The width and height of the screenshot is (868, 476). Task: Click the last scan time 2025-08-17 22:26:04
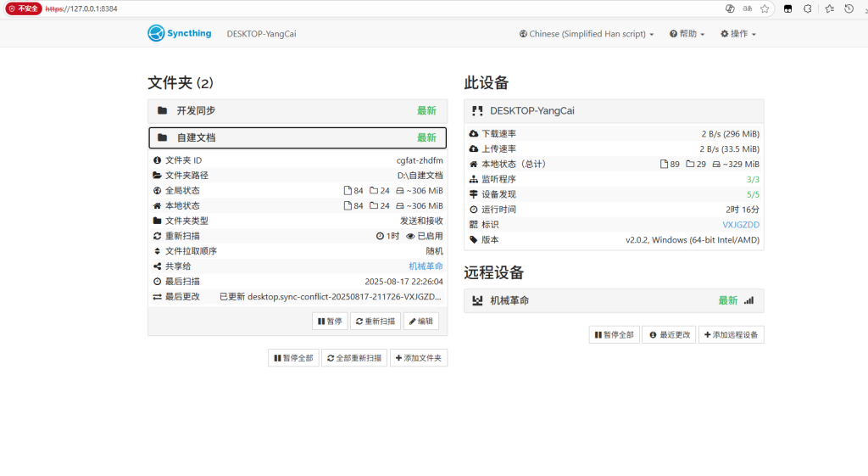coord(403,282)
